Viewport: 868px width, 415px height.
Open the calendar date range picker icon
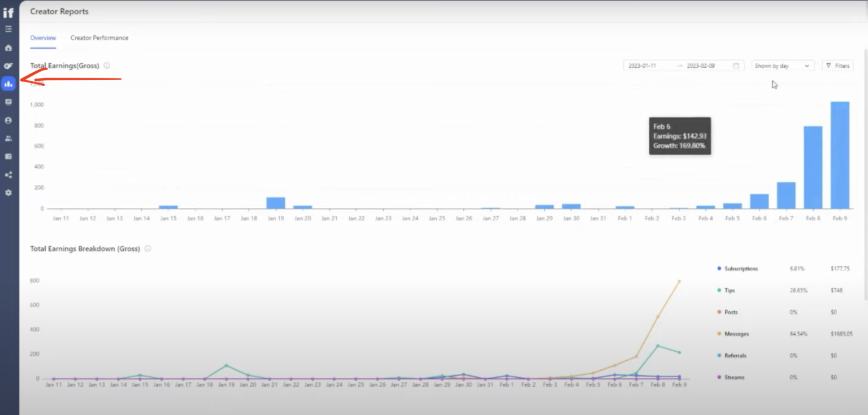click(736, 65)
